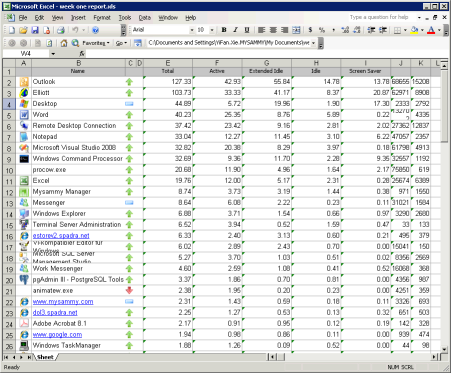Open the Insert menu
The height and width of the screenshot is (373, 451).
[78, 18]
